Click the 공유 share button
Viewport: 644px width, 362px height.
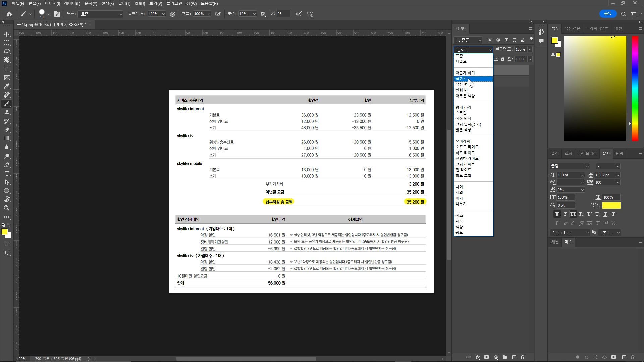tap(608, 14)
